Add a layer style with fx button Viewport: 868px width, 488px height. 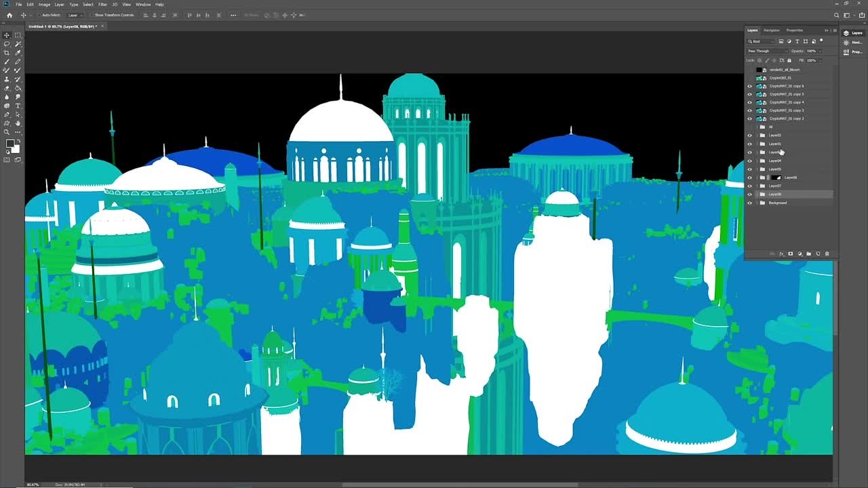click(x=781, y=253)
